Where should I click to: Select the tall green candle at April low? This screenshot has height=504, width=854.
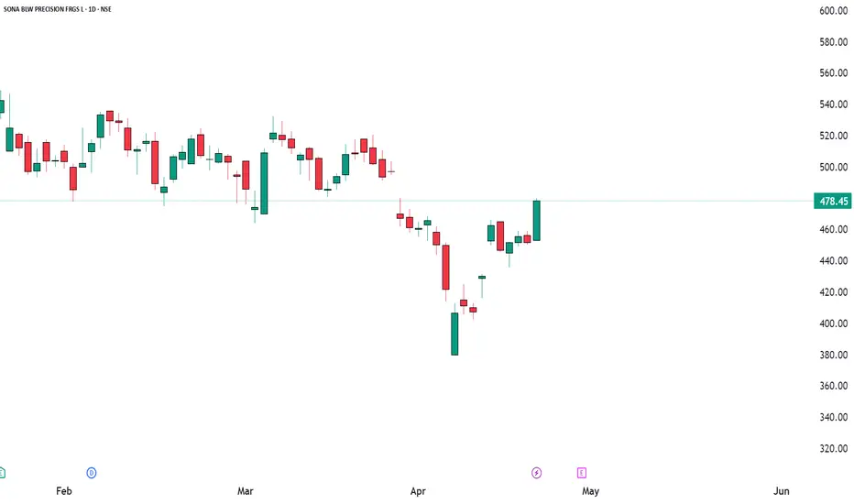click(x=454, y=334)
